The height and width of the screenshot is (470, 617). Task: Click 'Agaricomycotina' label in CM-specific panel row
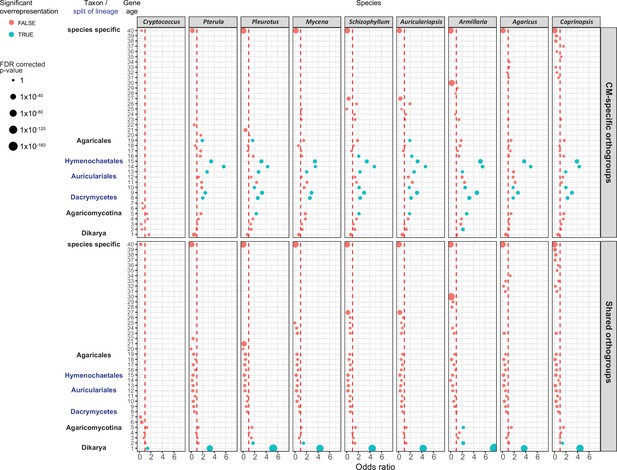pyautogui.click(x=94, y=213)
